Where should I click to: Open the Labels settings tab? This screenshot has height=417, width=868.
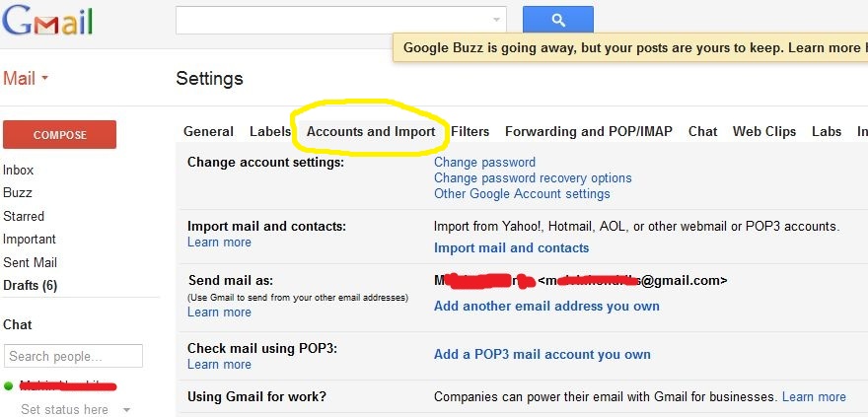tap(269, 131)
